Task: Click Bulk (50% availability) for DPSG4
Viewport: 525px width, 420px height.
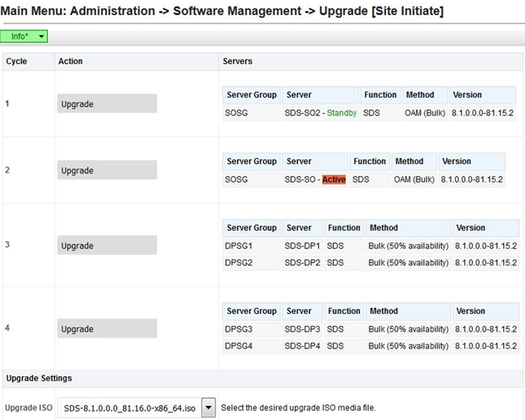Action: click(x=408, y=346)
